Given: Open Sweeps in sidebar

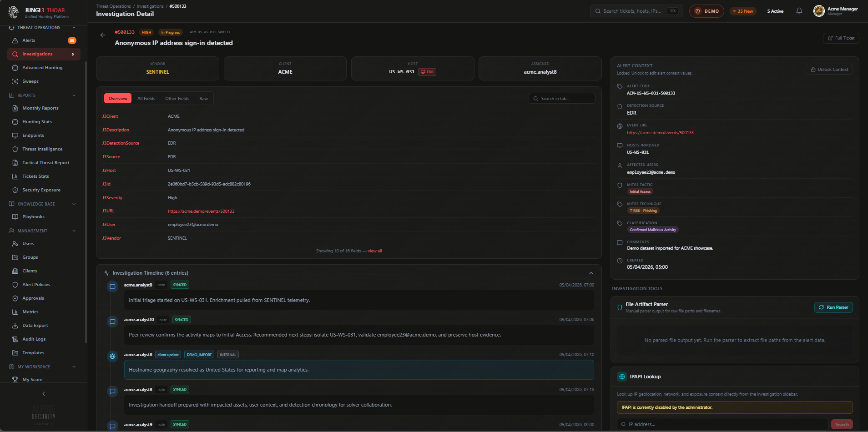Looking at the screenshot, I should pyautogui.click(x=44, y=81).
